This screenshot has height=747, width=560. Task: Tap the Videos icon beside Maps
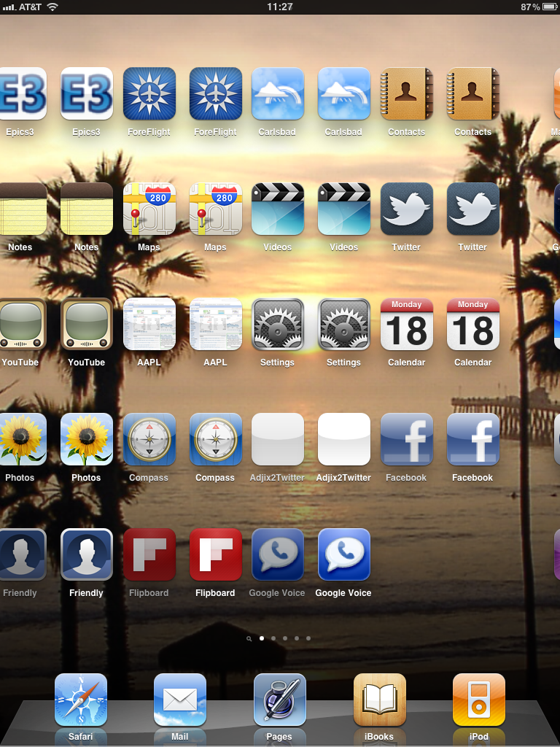tap(278, 209)
